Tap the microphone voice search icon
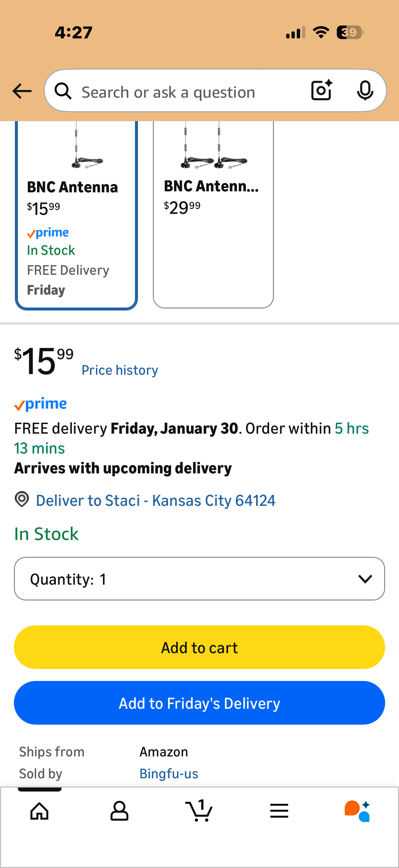 [x=365, y=91]
